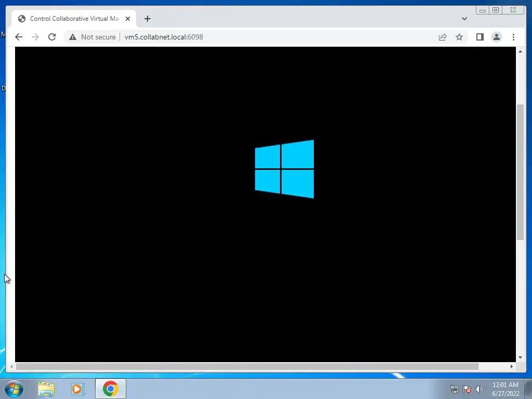Click the horizontal scrollbar thumb
This screenshot has height=399, width=532.
[247, 366]
